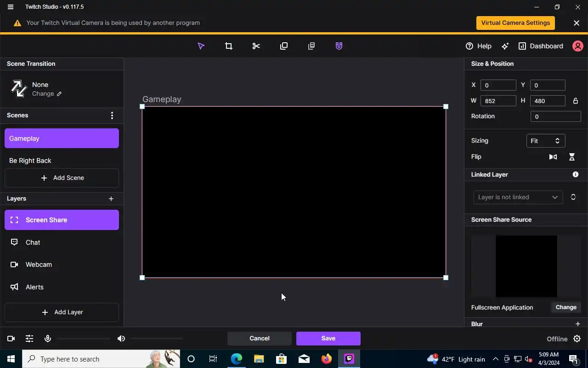Click the linked layer refresh icon
The height and width of the screenshot is (368, 588).
point(573,197)
